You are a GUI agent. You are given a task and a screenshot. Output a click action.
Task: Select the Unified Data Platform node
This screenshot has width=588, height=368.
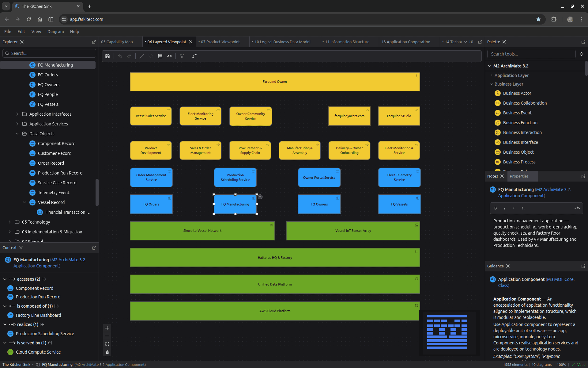(x=275, y=284)
